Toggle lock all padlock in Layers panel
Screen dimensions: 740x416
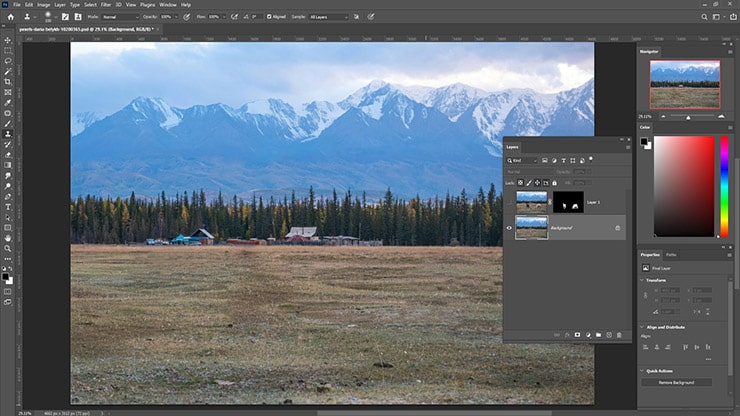coord(555,183)
